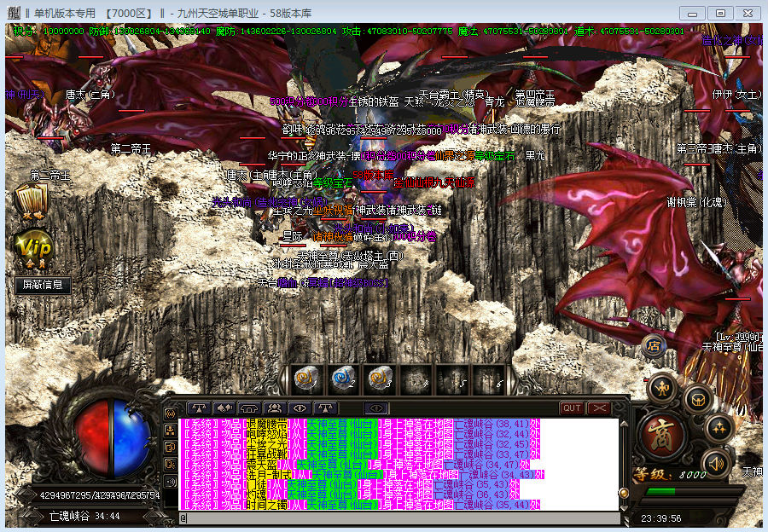Screen dimensions: 768x532
Task: Click the 屏蔽信息 button
Action: [44, 285]
